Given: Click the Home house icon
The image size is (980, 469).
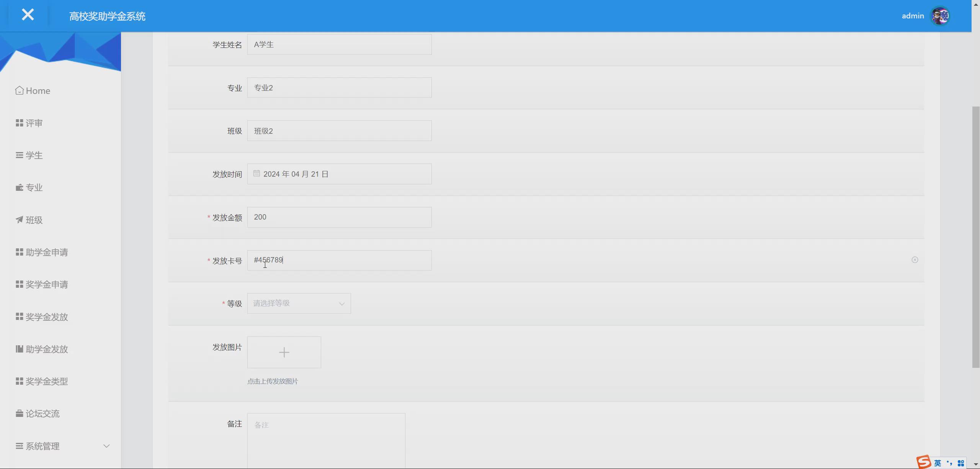Looking at the screenshot, I should 19,90.
